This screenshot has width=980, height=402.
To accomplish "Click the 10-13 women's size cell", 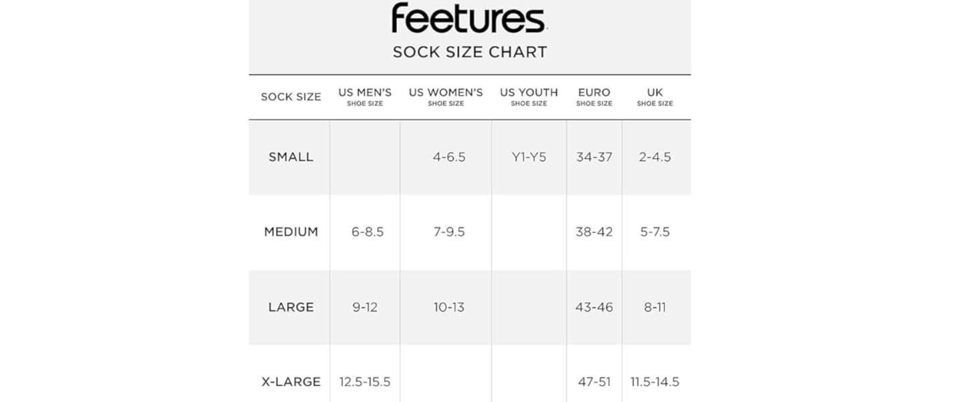I will (448, 307).
